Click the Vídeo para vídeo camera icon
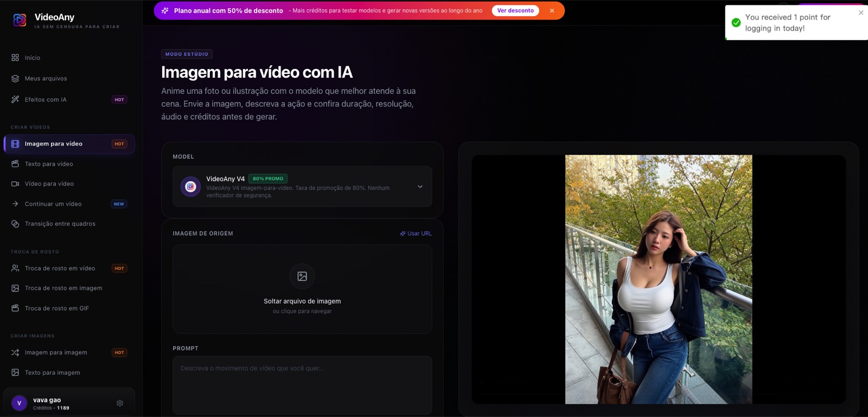 coord(15,184)
